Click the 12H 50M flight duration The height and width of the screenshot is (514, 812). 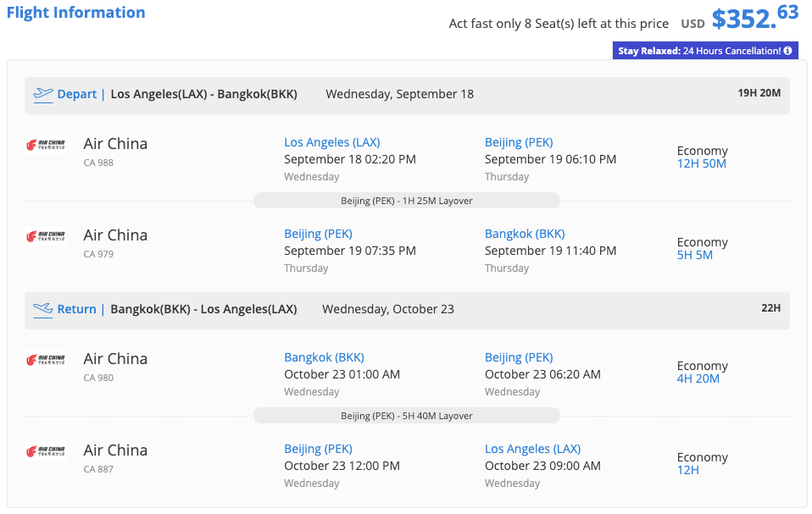[x=701, y=163]
